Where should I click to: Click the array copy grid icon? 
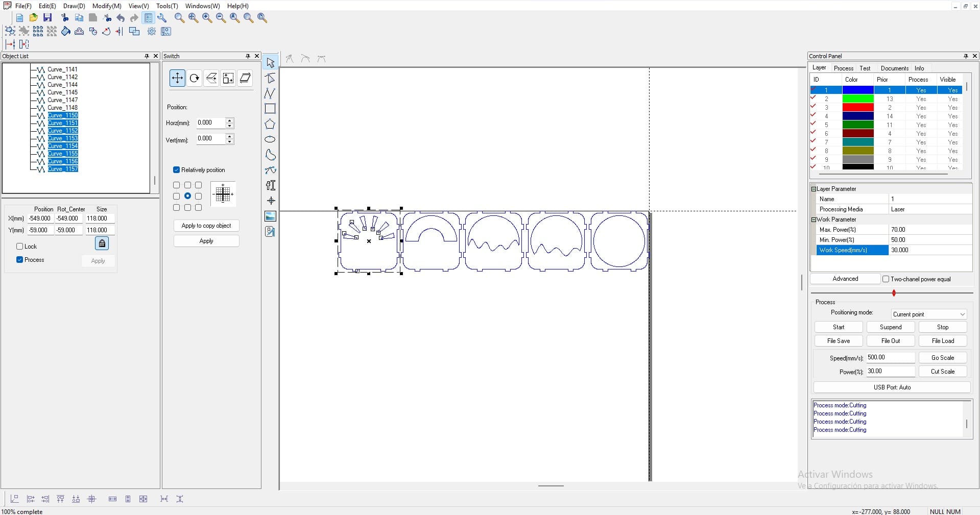pos(38,32)
